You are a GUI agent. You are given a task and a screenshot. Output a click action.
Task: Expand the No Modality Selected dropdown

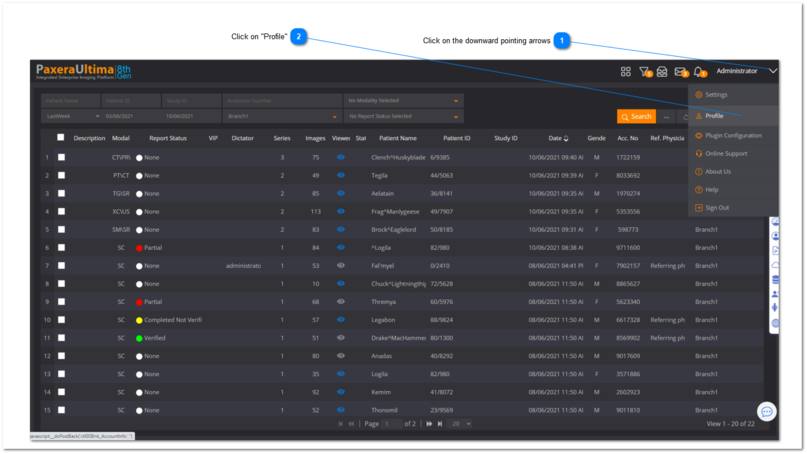[403, 101]
